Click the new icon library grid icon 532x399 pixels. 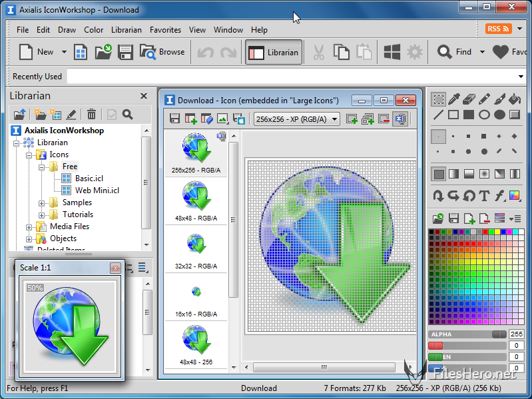tap(81, 52)
